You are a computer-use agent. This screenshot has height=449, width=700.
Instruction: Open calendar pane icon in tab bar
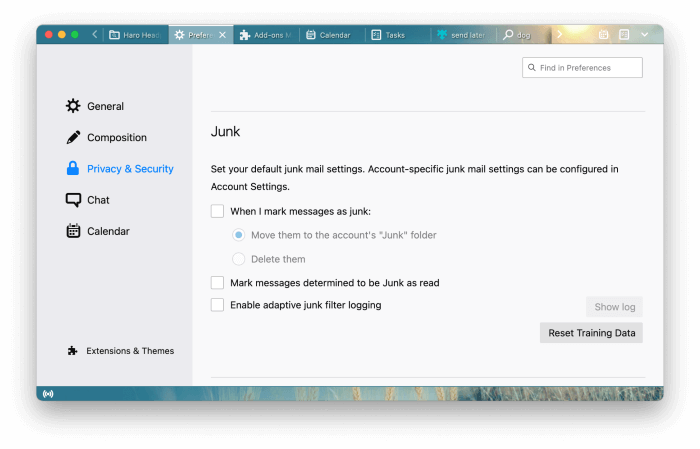click(604, 34)
